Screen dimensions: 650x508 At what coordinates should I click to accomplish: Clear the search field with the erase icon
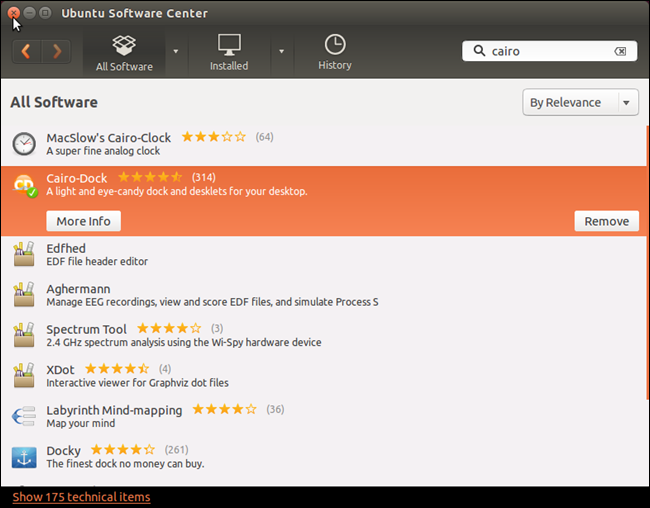[620, 51]
